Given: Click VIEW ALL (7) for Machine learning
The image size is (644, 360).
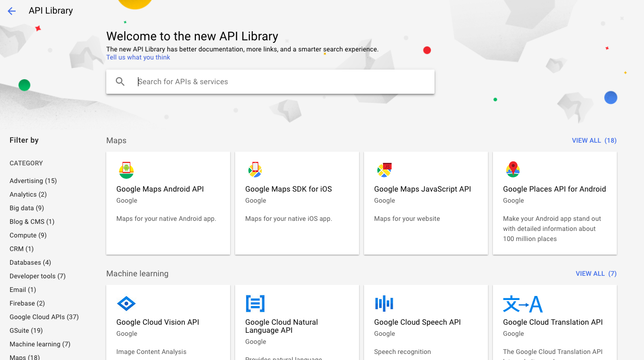Looking at the screenshot, I should click(x=596, y=274).
